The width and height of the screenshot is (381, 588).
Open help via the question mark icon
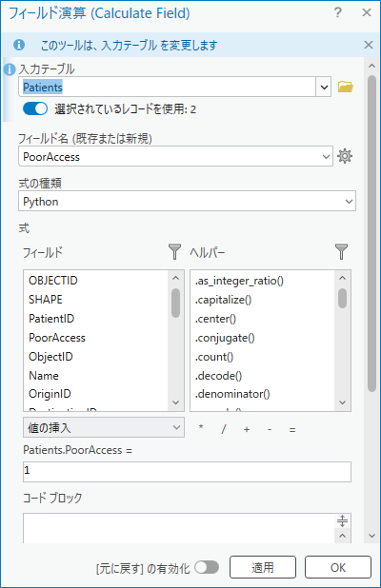(338, 12)
